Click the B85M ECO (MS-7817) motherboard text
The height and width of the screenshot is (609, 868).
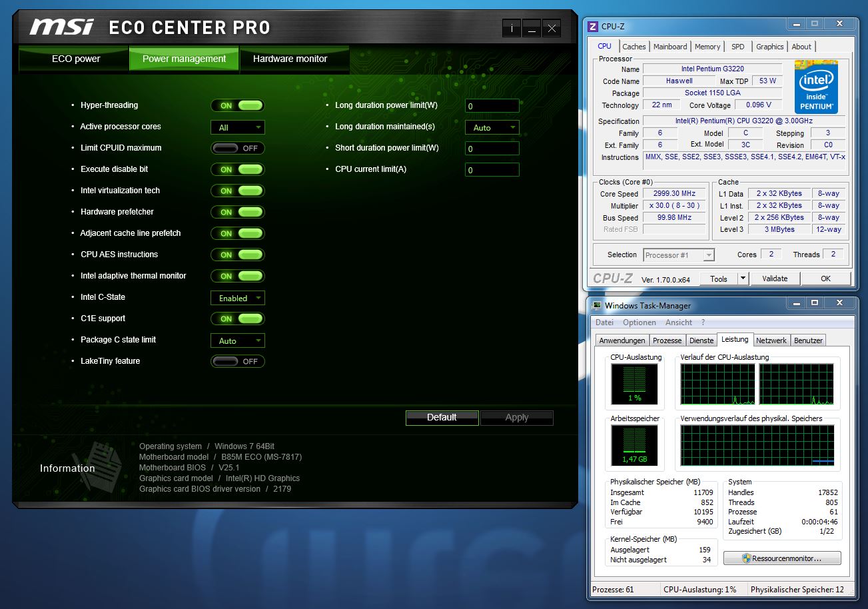click(262, 457)
